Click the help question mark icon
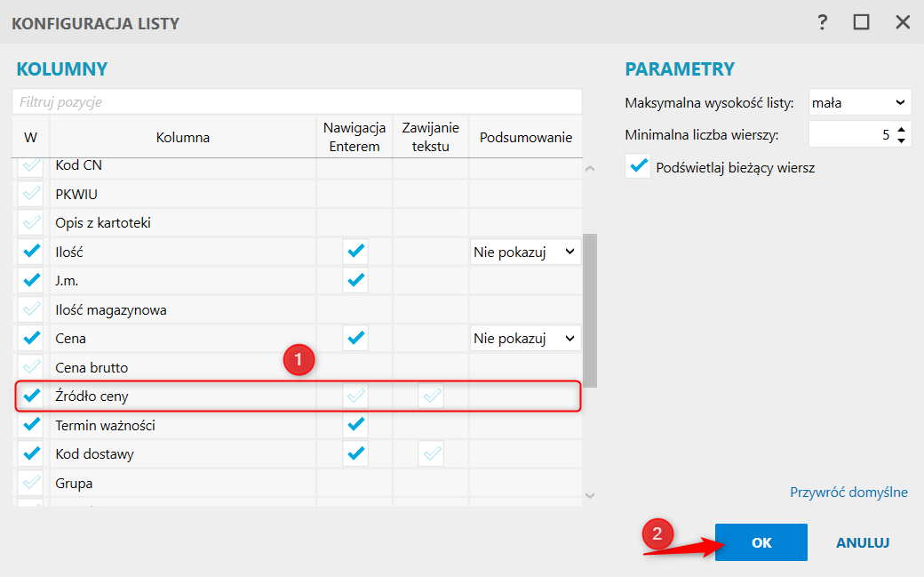 coord(823,22)
